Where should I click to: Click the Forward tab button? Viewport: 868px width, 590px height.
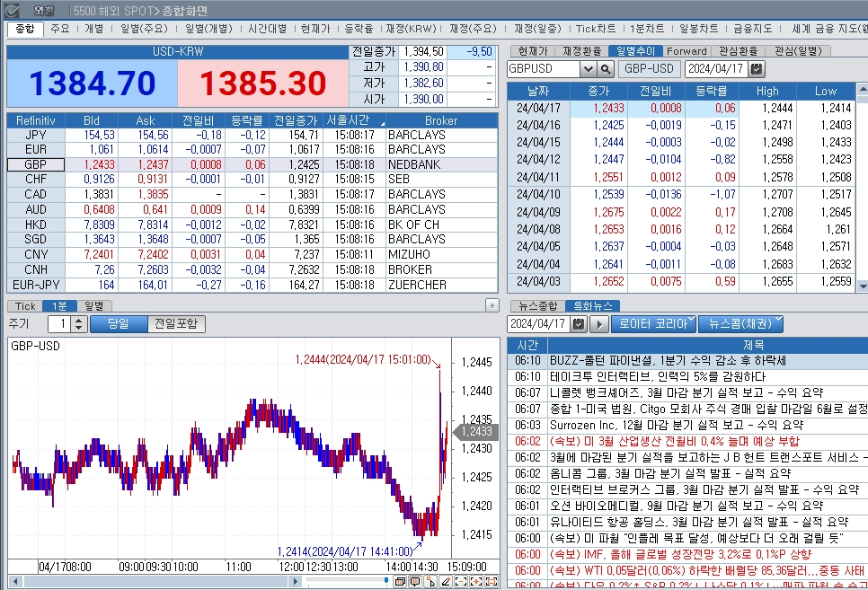coord(686,50)
